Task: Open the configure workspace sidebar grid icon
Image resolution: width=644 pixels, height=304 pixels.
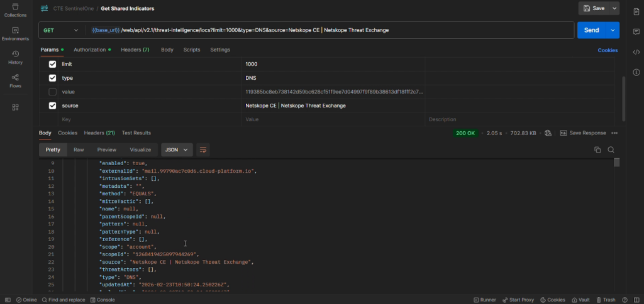Action: tap(15, 107)
